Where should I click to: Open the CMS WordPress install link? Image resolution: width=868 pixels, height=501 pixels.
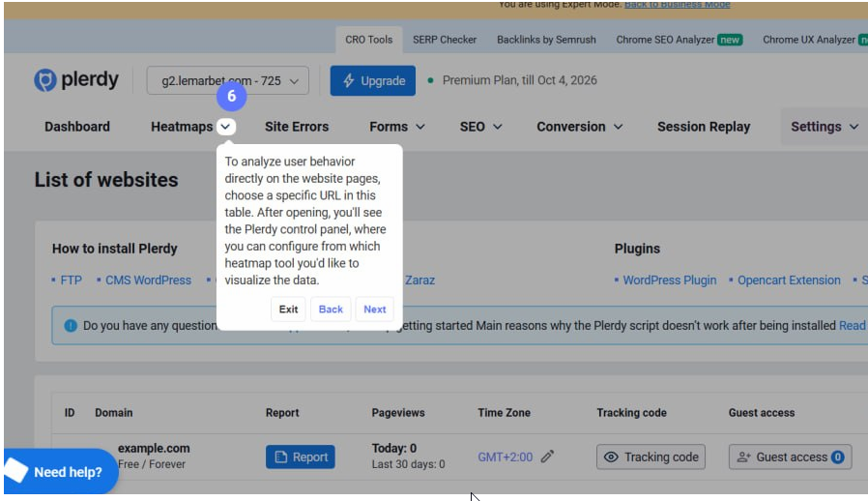click(148, 280)
